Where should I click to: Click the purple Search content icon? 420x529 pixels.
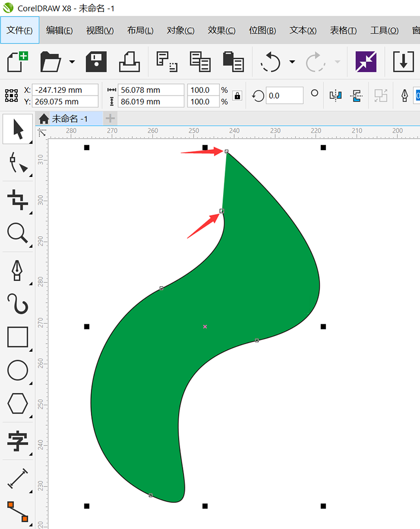[x=366, y=61]
